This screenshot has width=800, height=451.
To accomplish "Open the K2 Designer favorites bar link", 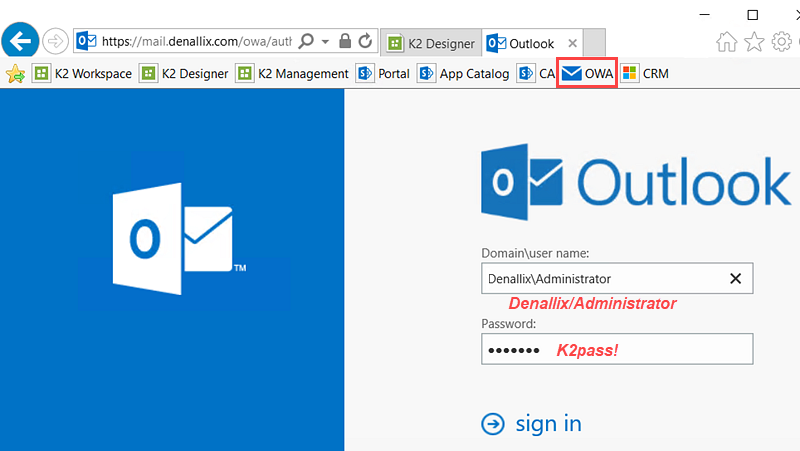I will click(184, 74).
